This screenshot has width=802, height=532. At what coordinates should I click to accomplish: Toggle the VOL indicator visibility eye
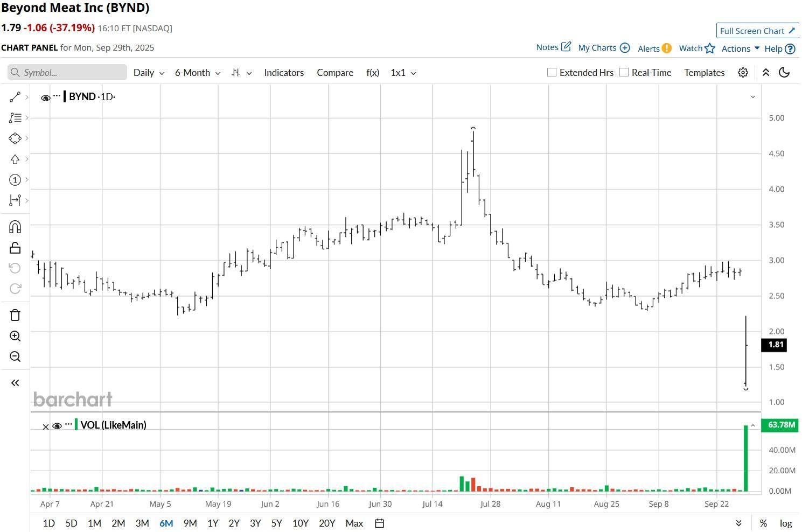click(57, 426)
